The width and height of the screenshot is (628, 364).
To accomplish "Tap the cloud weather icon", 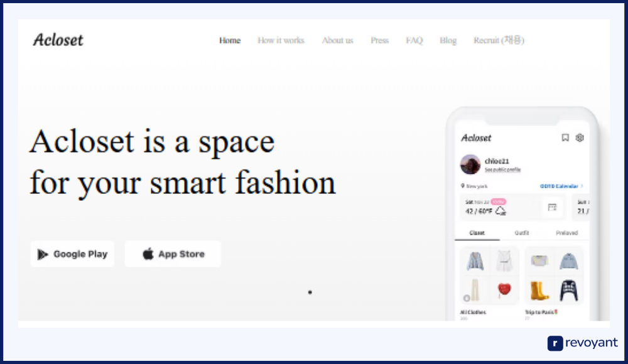I will point(501,211).
